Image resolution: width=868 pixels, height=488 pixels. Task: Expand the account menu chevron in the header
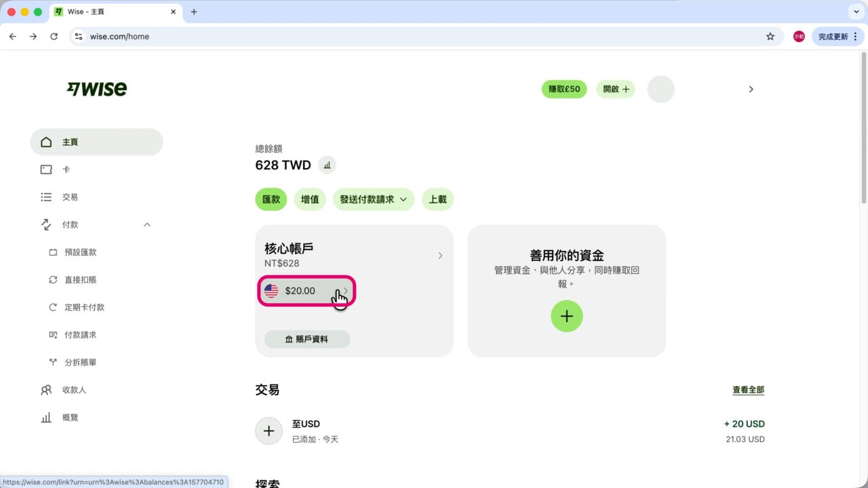(751, 89)
